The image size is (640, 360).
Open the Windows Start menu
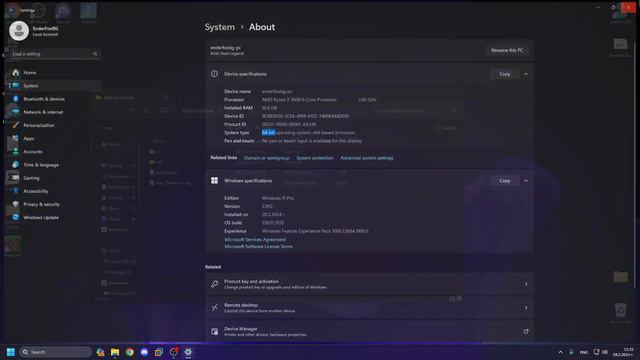click(x=11, y=352)
